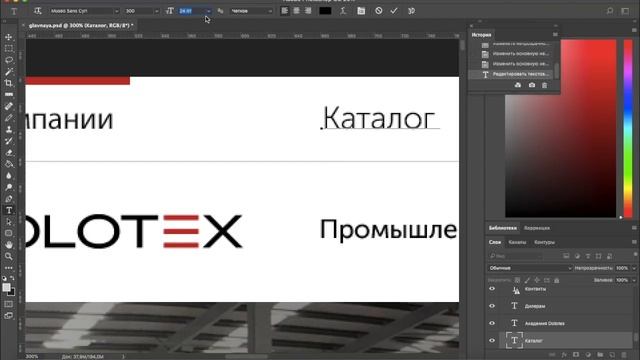The width and height of the screenshot is (640, 360).
Task: Click the Quick Mask mode icon
Action: pyautogui.click(x=9, y=304)
